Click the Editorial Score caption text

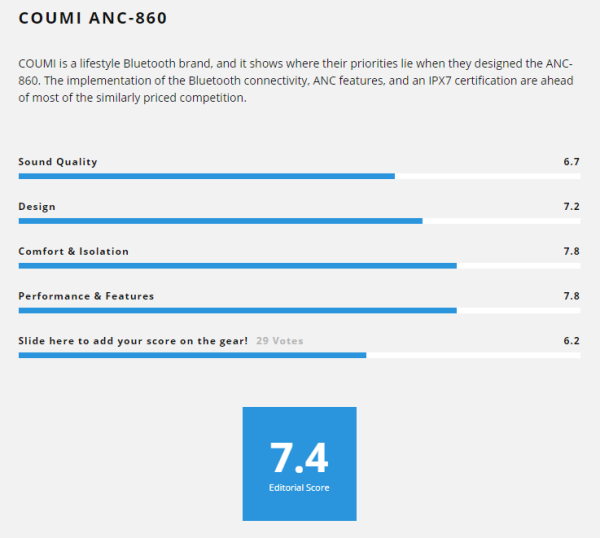coord(299,488)
